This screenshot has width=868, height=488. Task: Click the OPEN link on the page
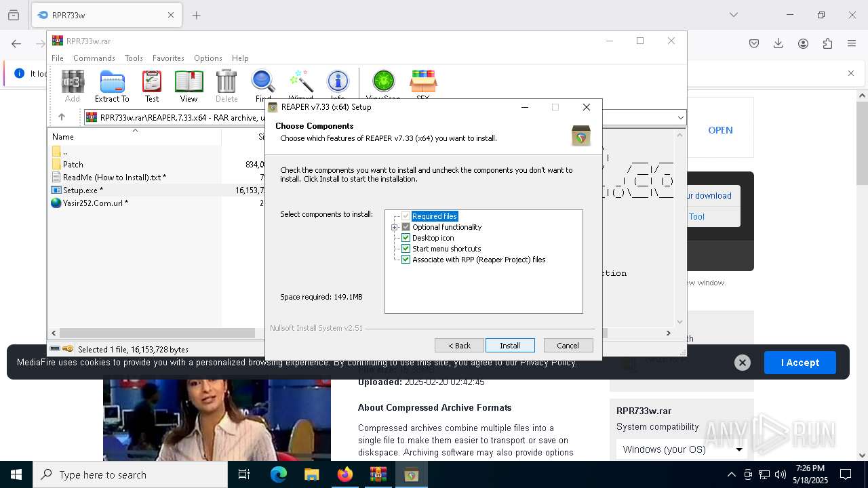click(x=720, y=130)
